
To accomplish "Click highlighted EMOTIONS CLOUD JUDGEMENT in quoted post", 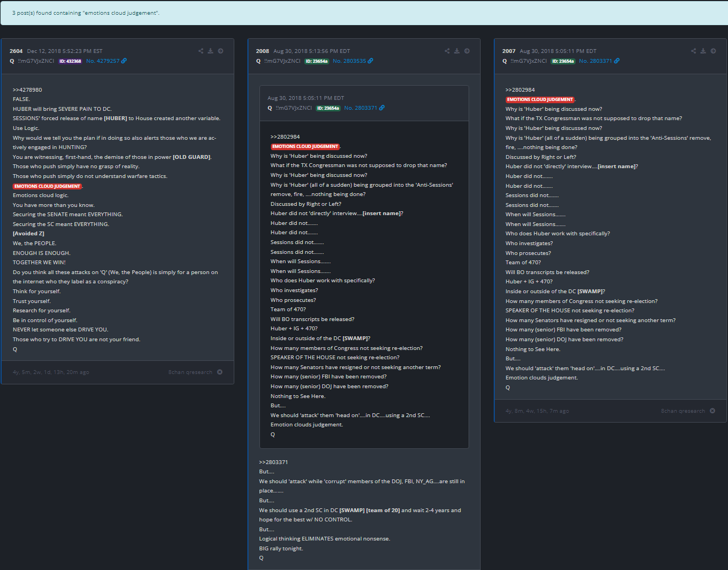I will (x=305, y=146).
